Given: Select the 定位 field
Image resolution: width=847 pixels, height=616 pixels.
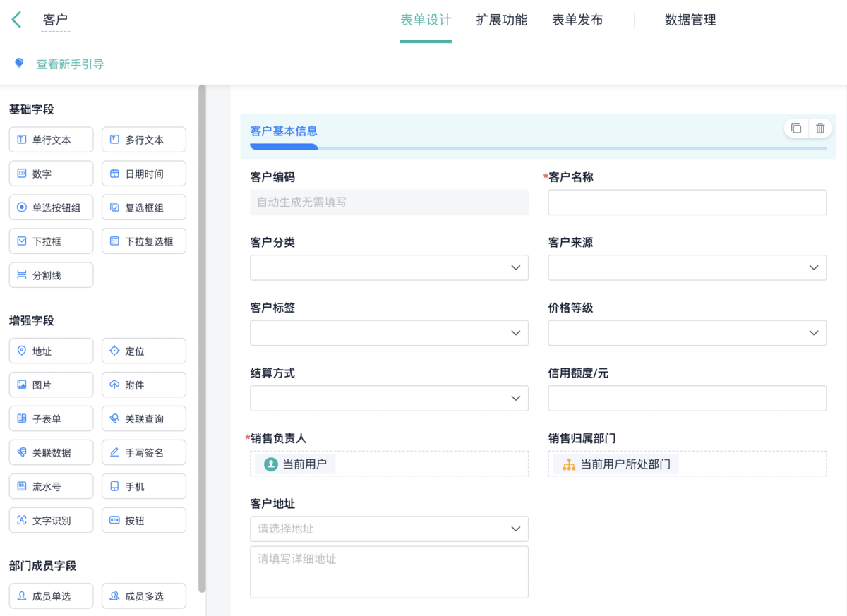Looking at the screenshot, I should [x=144, y=351].
